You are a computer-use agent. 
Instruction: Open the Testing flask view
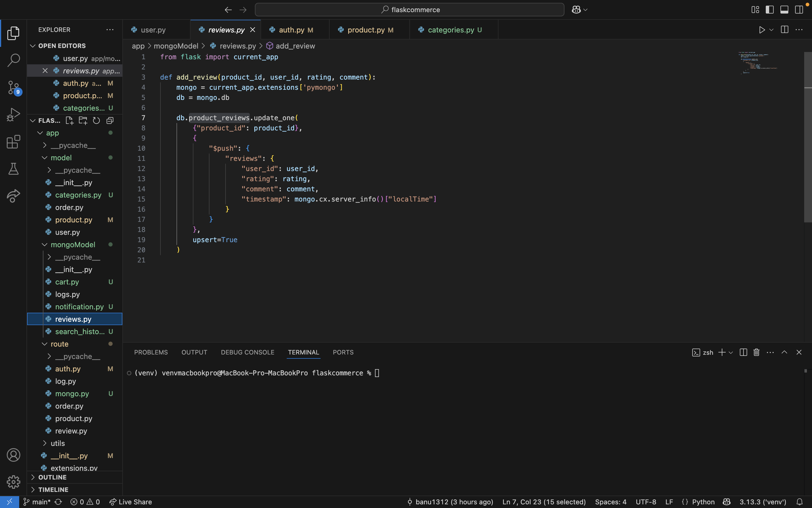14,169
